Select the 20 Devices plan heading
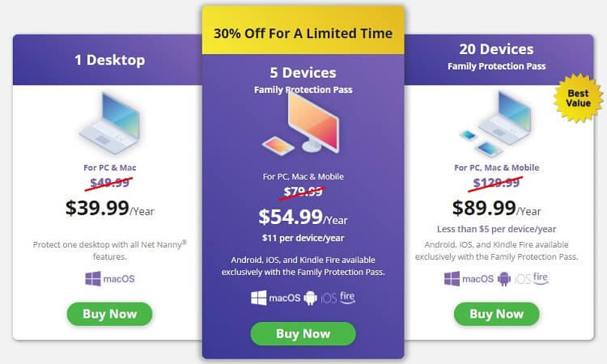This screenshot has height=364, width=607. [497, 49]
